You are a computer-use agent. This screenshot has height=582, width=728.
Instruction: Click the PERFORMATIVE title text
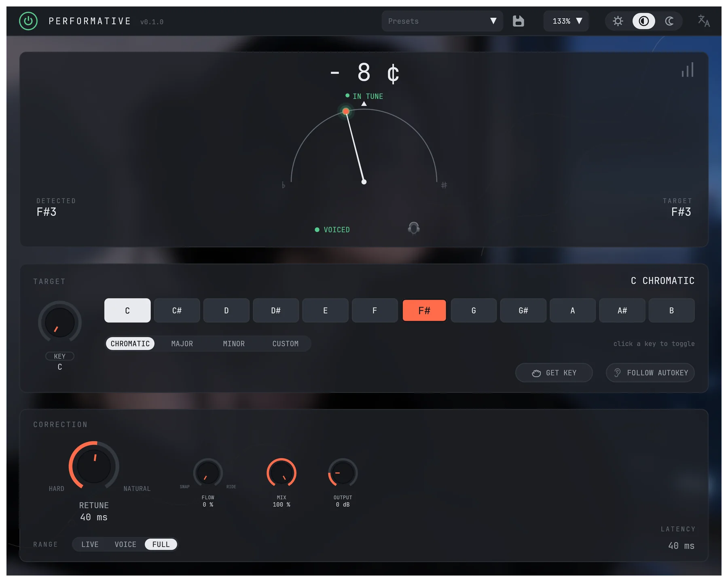click(x=90, y=21)
